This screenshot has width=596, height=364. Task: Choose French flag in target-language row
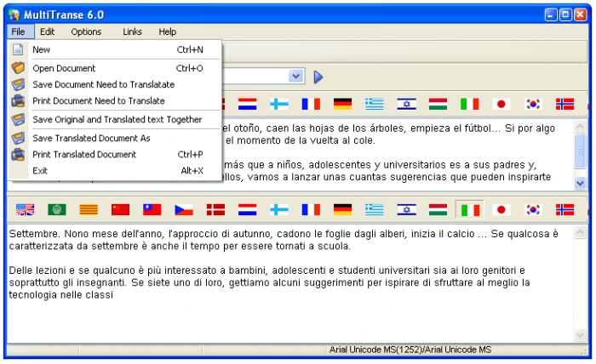311,209
